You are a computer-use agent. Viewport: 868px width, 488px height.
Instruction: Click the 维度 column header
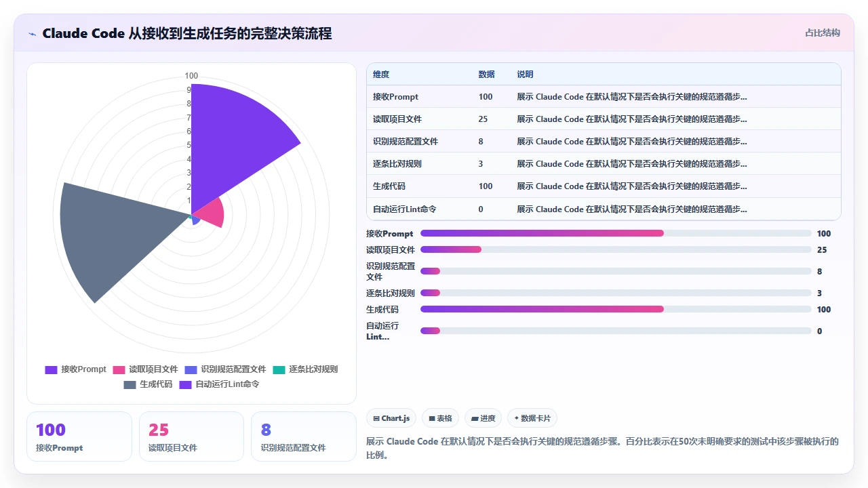(381, 75)
